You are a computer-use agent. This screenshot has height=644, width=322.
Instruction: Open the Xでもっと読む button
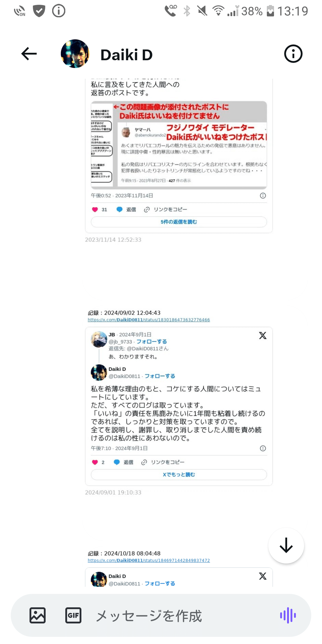coord(179,475)
